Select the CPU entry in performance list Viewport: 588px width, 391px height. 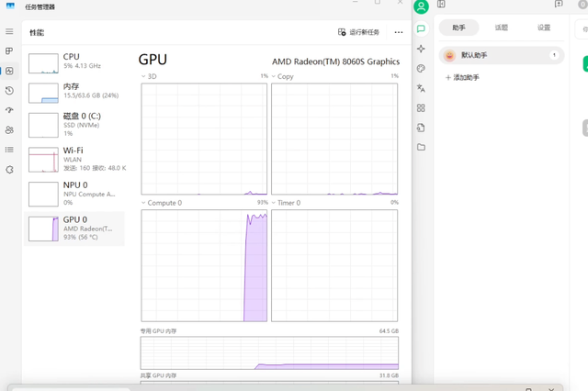coord(74,63)
